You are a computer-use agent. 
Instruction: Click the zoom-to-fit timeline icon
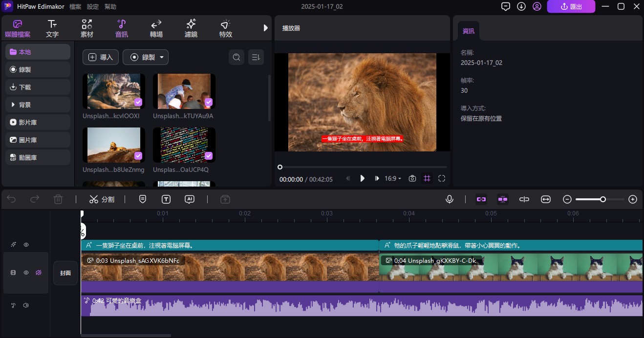pyautogui.click(x=546, y=199)
